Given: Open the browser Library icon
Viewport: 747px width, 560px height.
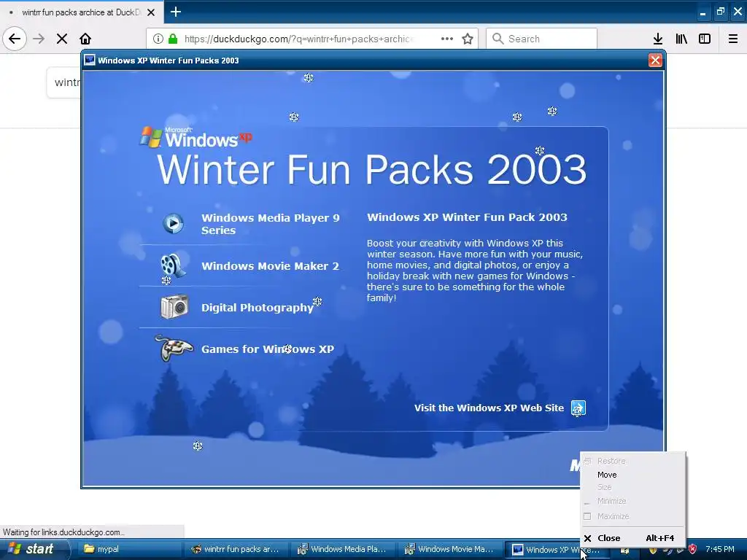Looking at the screenshot, I should 681,39.
